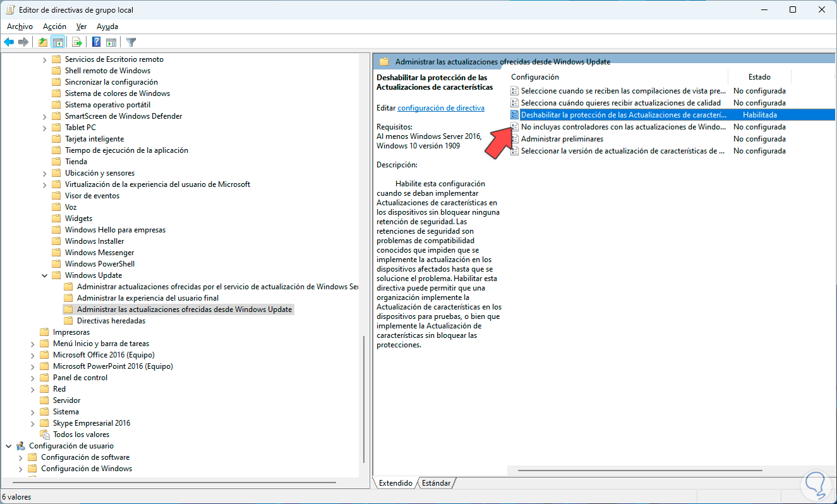The width and height of the screenshot is (837, 504).
Task: Open the Archivo menu
Action: (20, 27)
